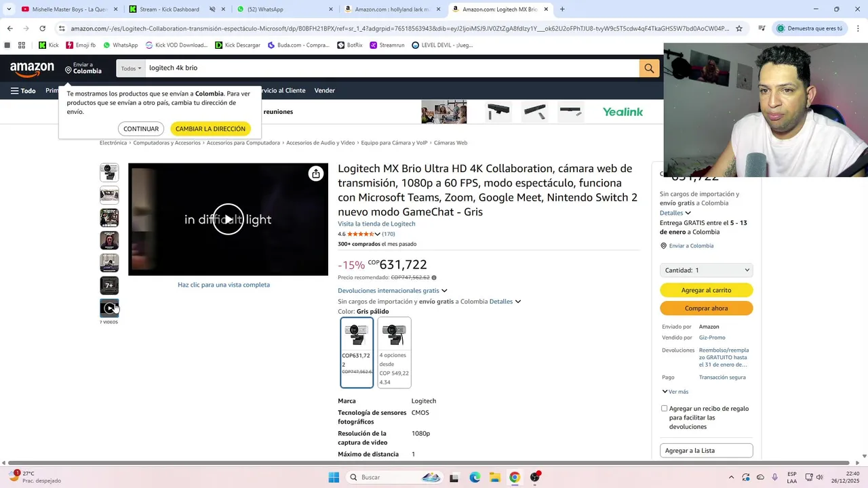Screen dimensions: 868x488
Task: Open the Streamrun bookmark
Action: click(x=387, y=45)
